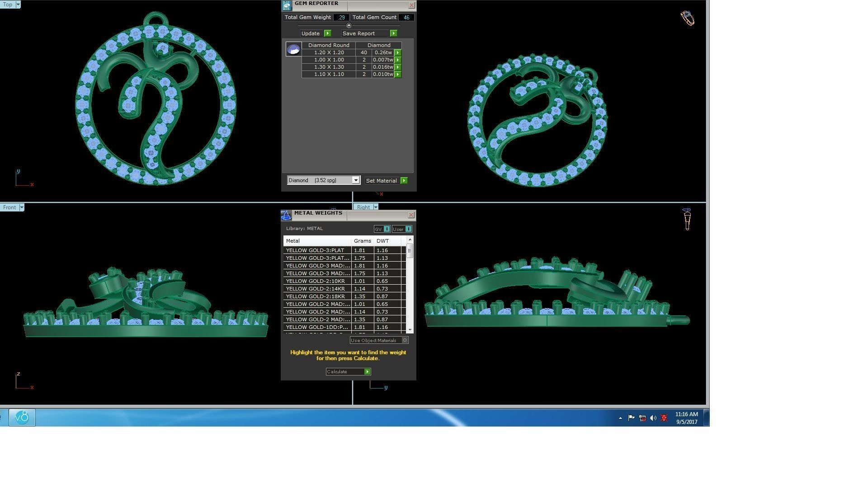Enable Use Object Materials option

tap(405, 340)
